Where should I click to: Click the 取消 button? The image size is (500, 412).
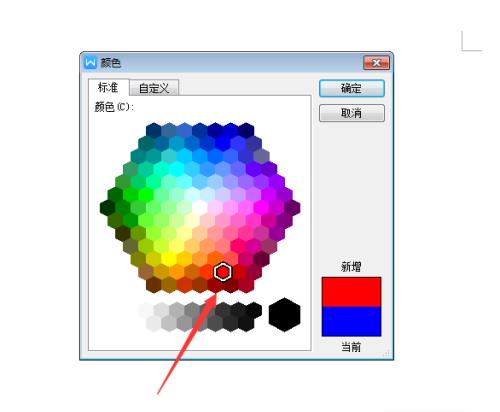coord(352,113)
